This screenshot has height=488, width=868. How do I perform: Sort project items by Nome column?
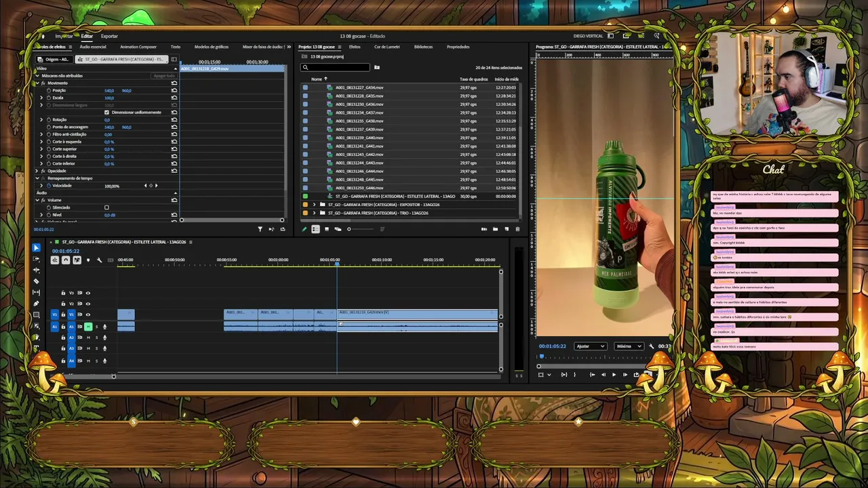click(x=317, y=79)
